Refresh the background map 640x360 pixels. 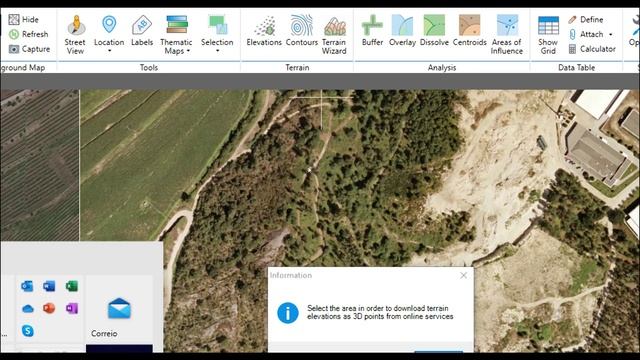click(29, 34)
